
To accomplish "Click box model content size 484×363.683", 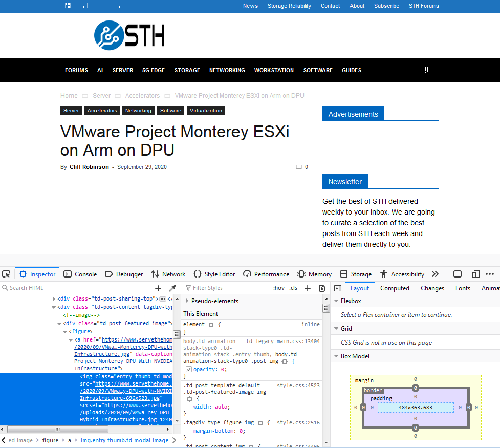I will 415,408.
